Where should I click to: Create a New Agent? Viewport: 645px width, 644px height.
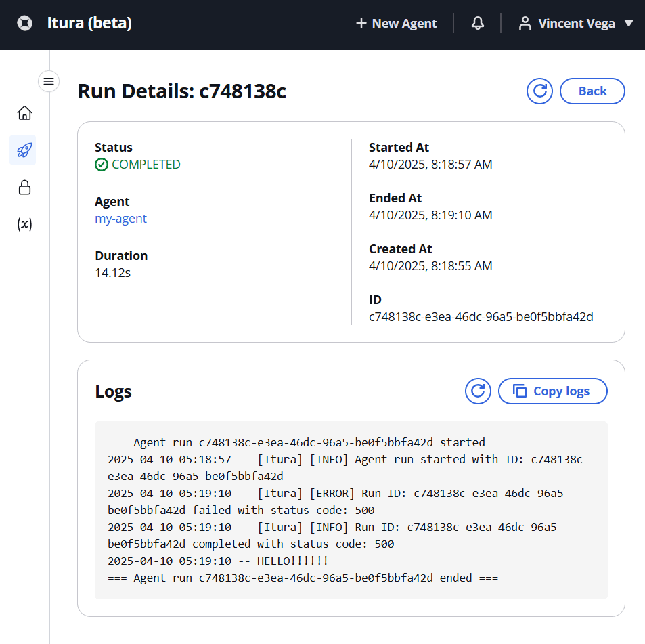tap(396, 24)
